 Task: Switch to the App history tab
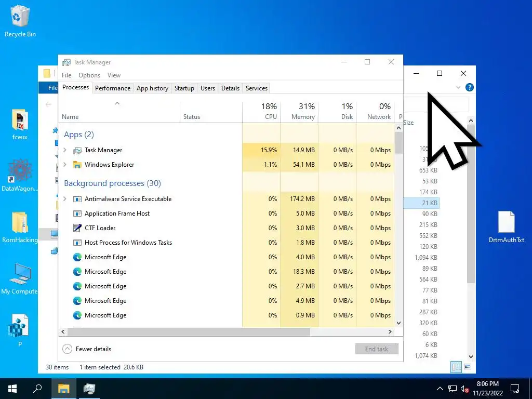coord(152,88)
